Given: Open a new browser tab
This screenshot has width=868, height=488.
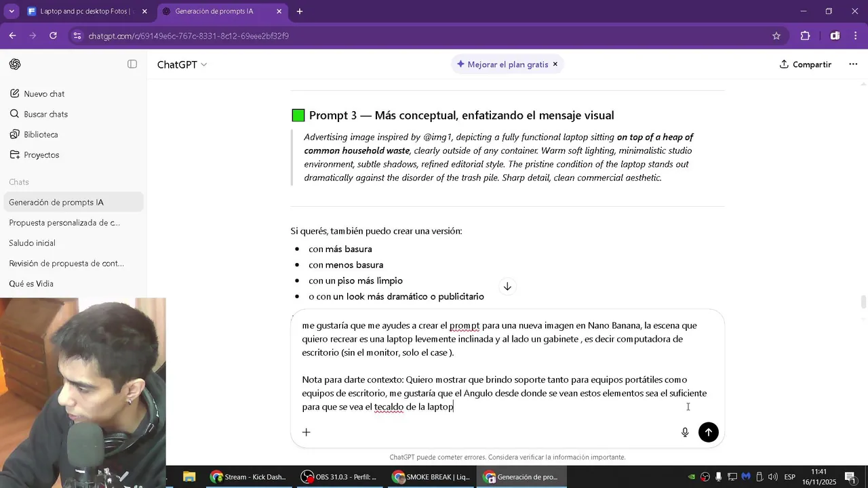Looking at the screenshot, I should pos(300,12).
